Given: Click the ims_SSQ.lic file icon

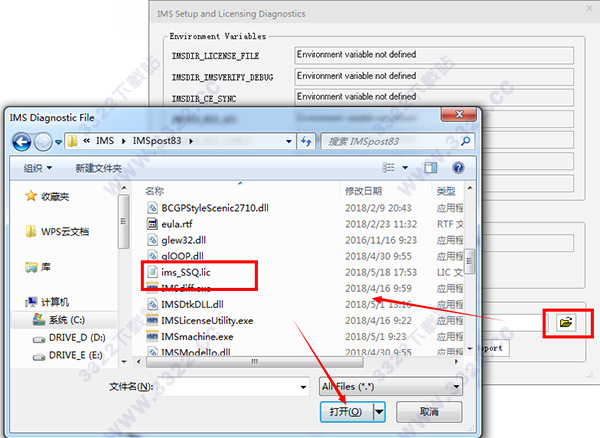Looking at the screenshot, I should (x=152, y=272).
